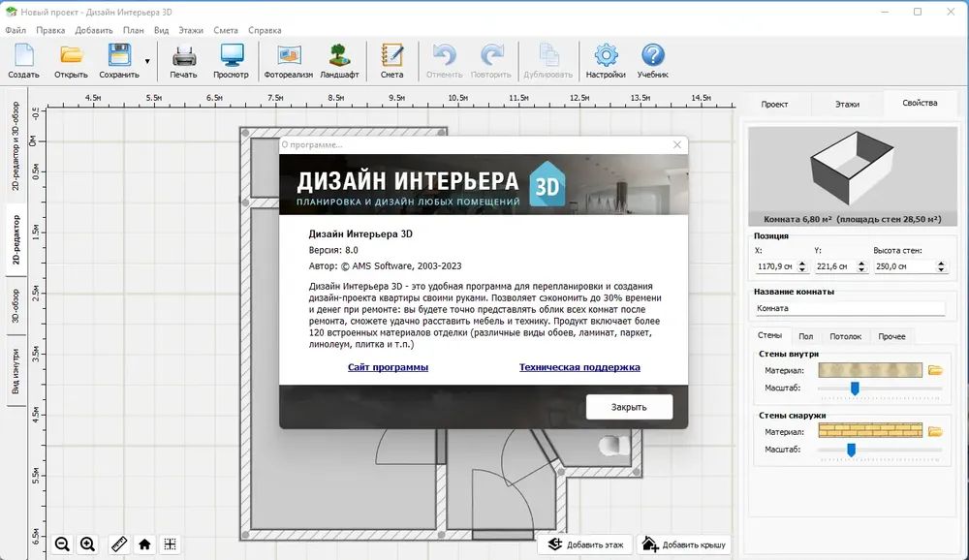Select the Потолок tab
Image resolution: width=969 pixels, height=560 pixels.
point(845,336)
